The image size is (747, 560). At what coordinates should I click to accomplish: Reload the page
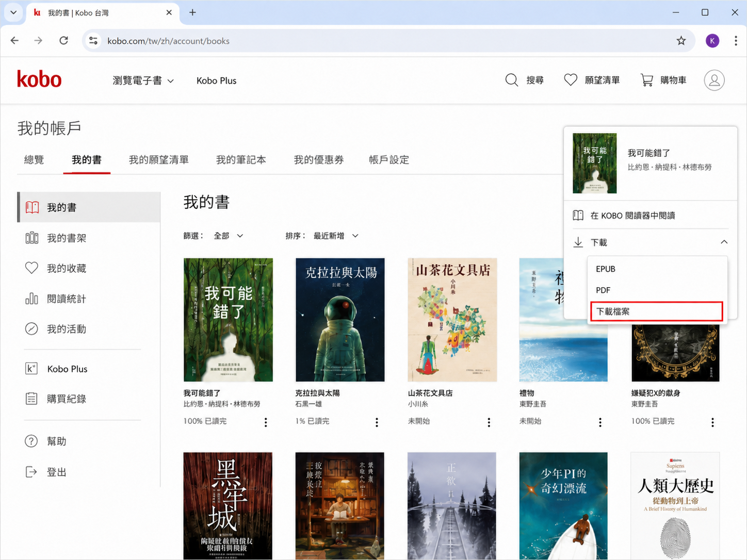point(63,41)
